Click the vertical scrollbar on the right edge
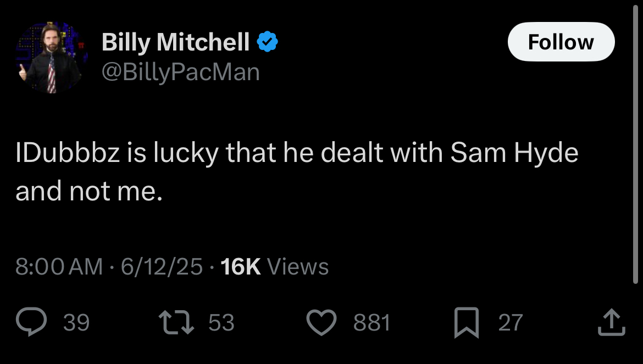 click(x=635, y=143)
